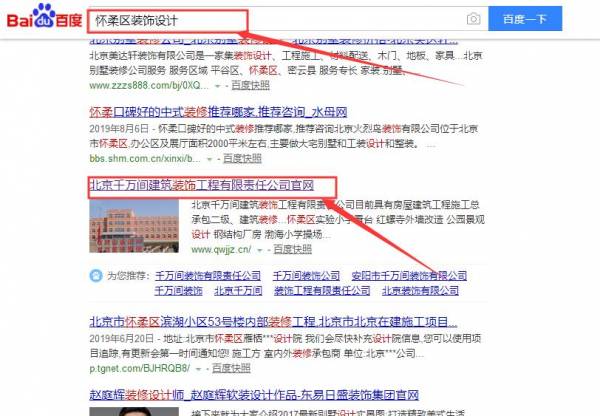Click the designer portrait thumbnail at bottom
Viewport: 600px width, 416px height.
(125, 409)
